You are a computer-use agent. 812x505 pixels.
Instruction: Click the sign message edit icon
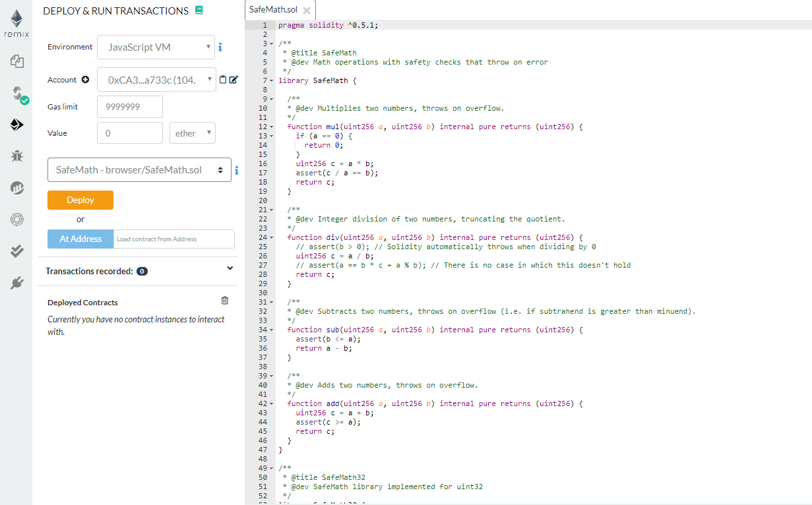[x=234, y=80]
